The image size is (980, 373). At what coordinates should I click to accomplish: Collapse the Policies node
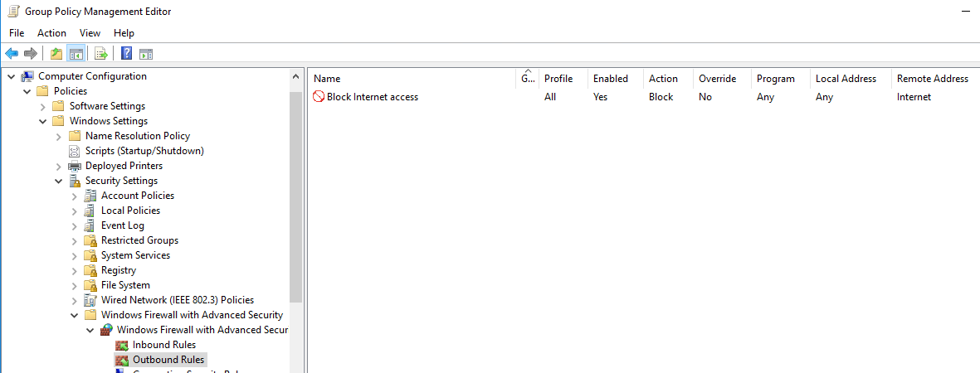(27, 91)
